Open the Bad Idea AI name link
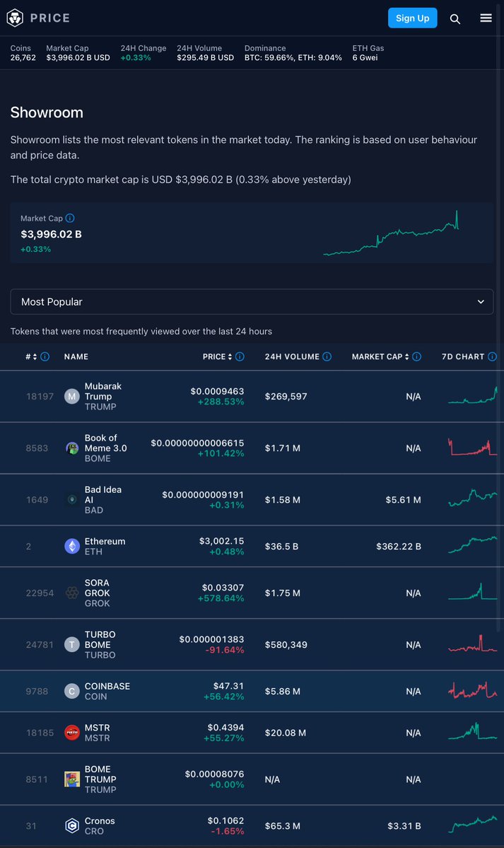Viewport: 504px width, 848px height. tap(102, 494)
